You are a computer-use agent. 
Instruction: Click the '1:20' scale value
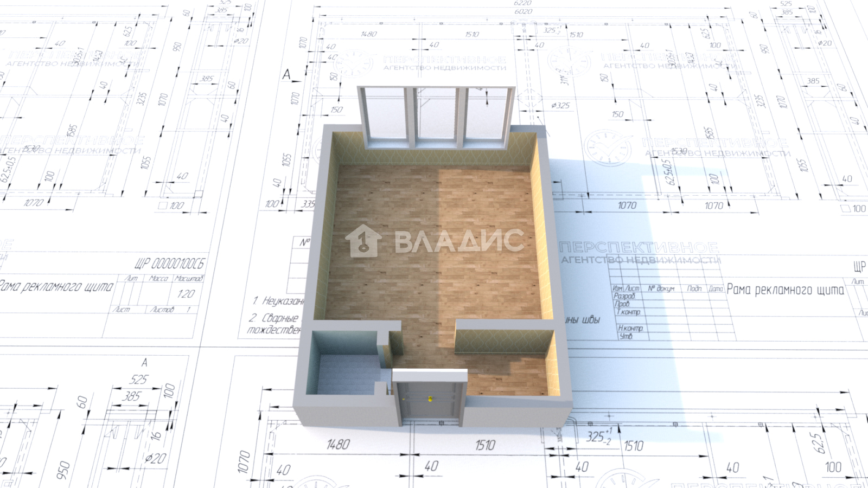[186, 294]
